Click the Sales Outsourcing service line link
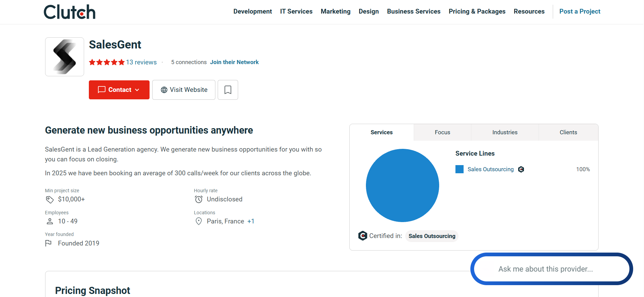The height and width of the screenshot is (297, 644). (x=491, y=169)
